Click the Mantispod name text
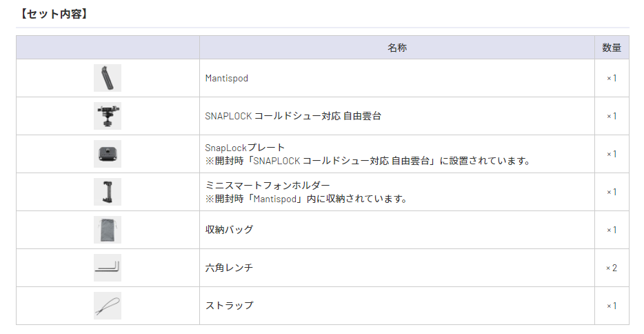The width and height of the screenshot is (644, 334). 227,78
